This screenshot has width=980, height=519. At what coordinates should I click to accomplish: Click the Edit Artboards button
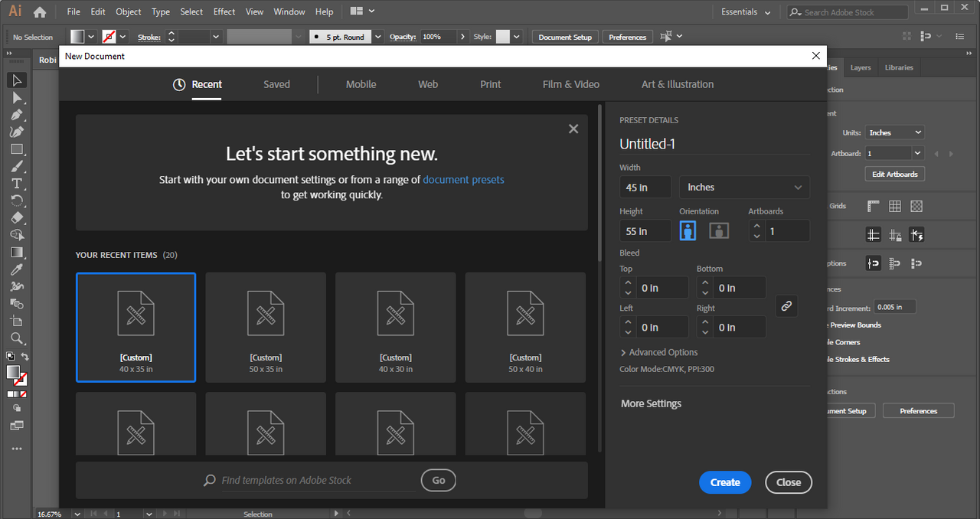point(895,174)
